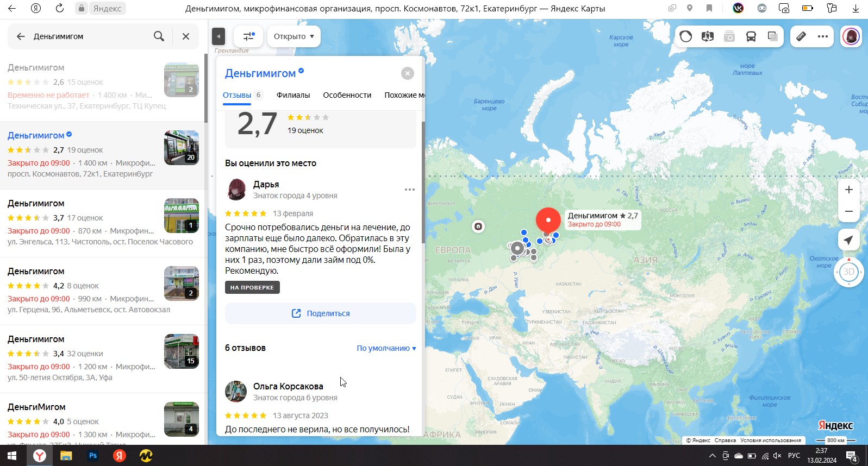Clear the Деньгимигом search query
The height and width of the screenshot is (466, 868).
[186, 36]
